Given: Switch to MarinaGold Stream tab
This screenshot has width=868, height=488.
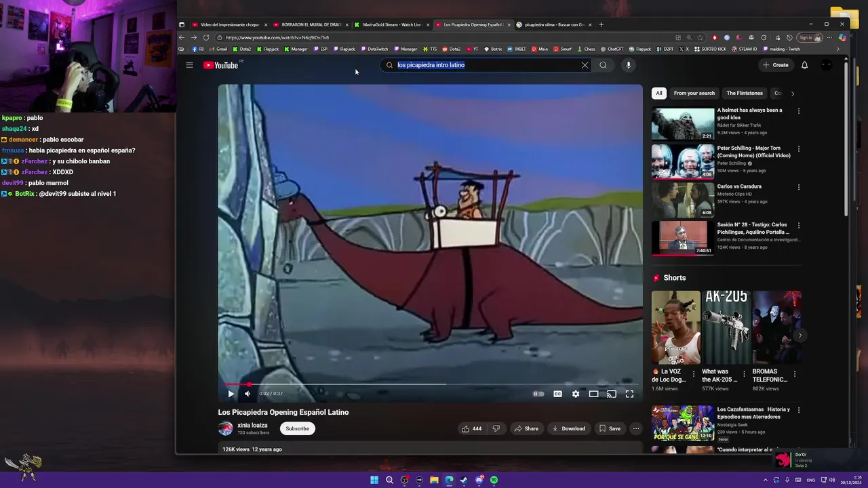Looking at the screenshot, I should 392,24.
